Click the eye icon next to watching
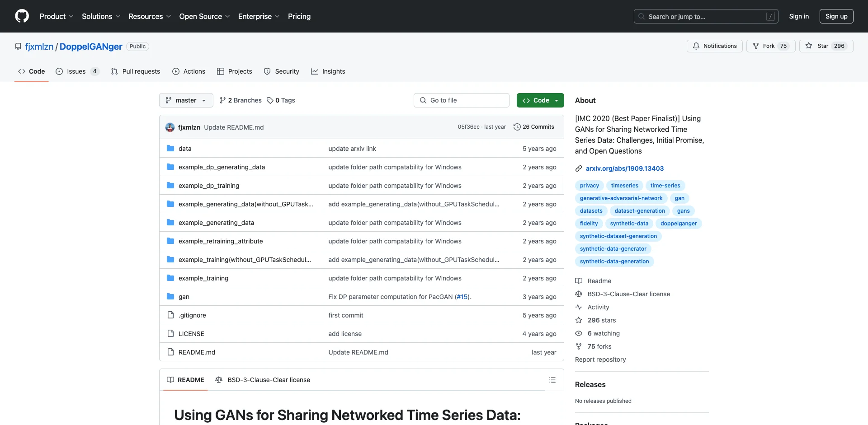The width and height of the screenshot is (868, 425). pyautogui.click(x=579, y=333)
